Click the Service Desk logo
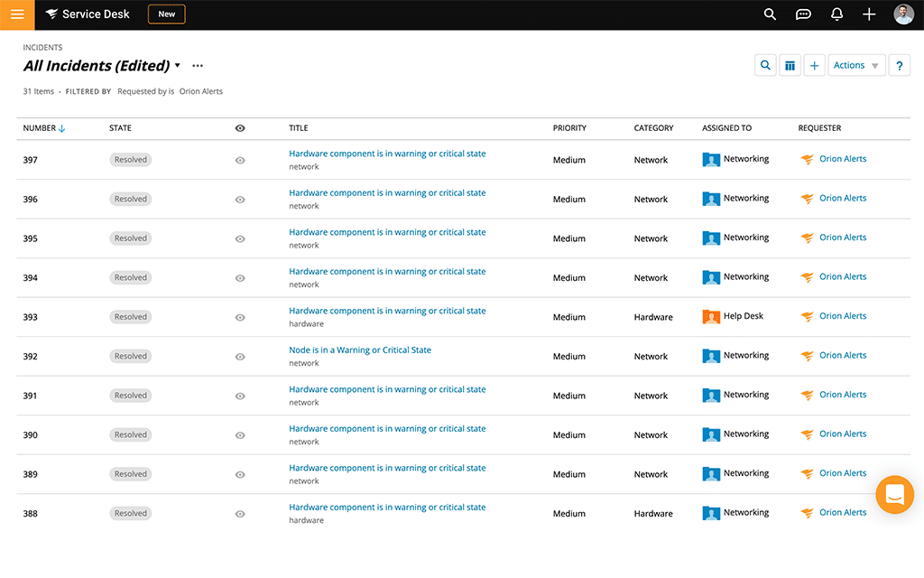 point(88,14)
